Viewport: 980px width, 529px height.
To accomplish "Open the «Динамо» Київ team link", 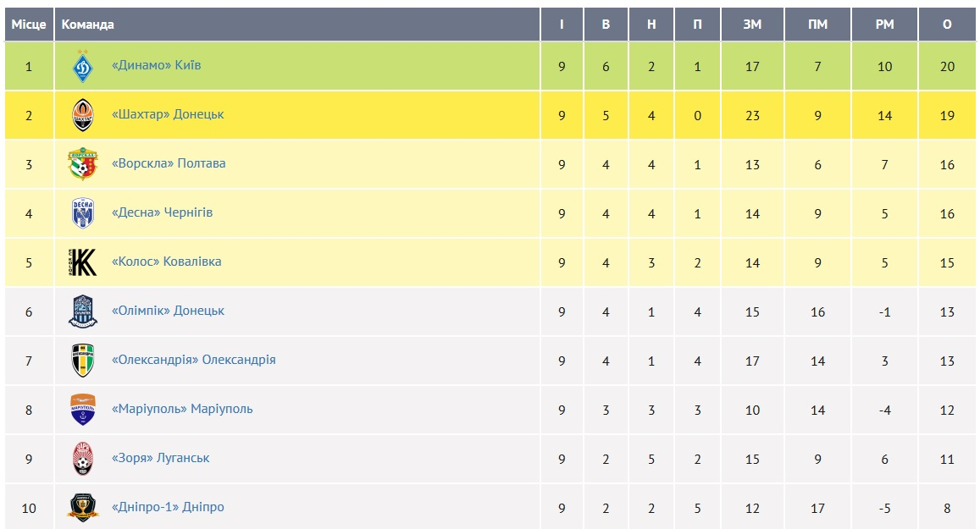I will click(x=157, y=65).
